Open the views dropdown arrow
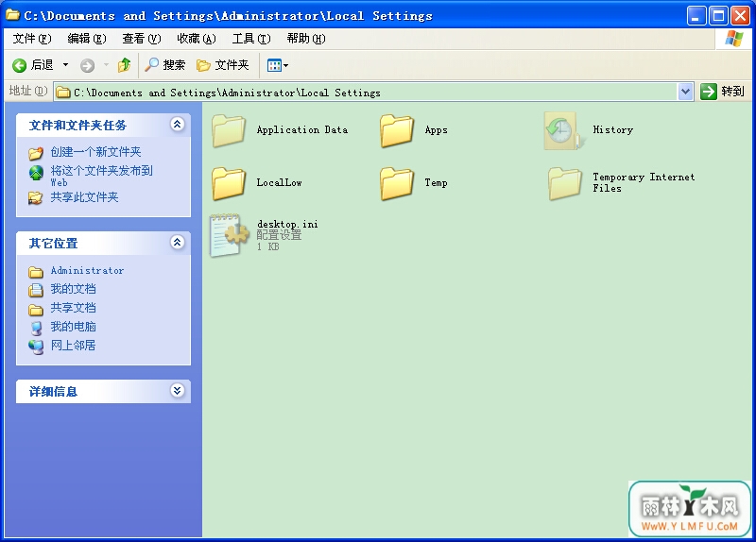Image resolution: width=756 pixels, height=542 pixels. pyautogui.click(x=286, y=65)
